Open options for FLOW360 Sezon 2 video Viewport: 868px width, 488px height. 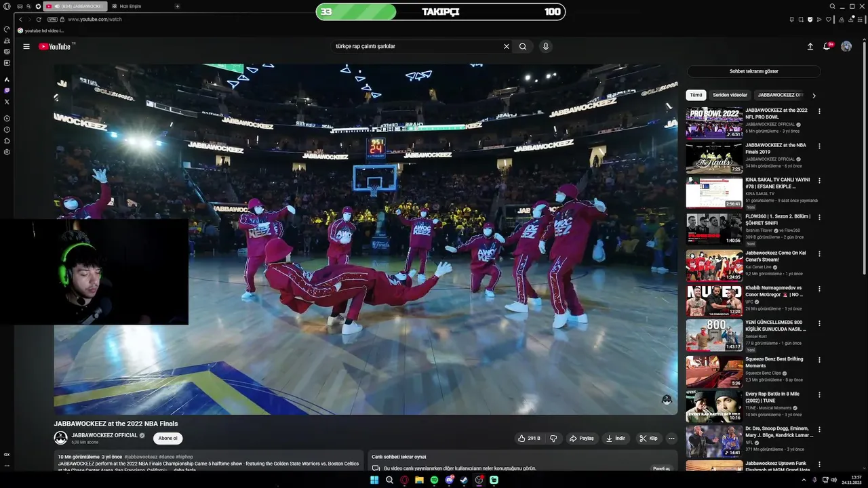(819, 218)
